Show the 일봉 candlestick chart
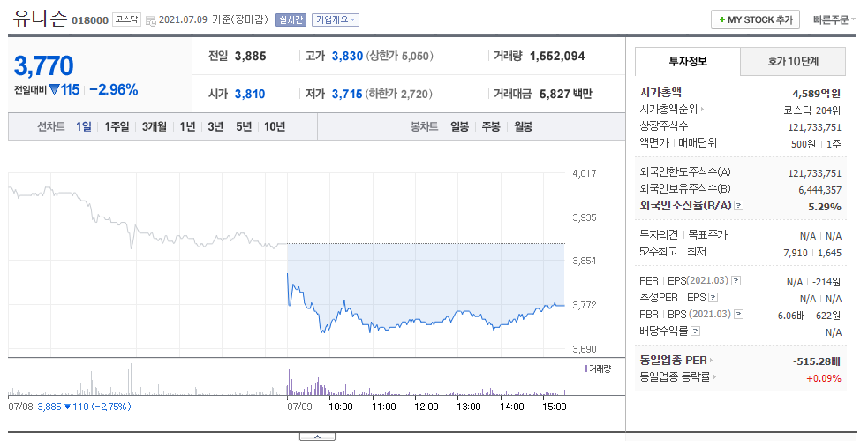This screenshot has height=441, width=868. click(459, 127)
